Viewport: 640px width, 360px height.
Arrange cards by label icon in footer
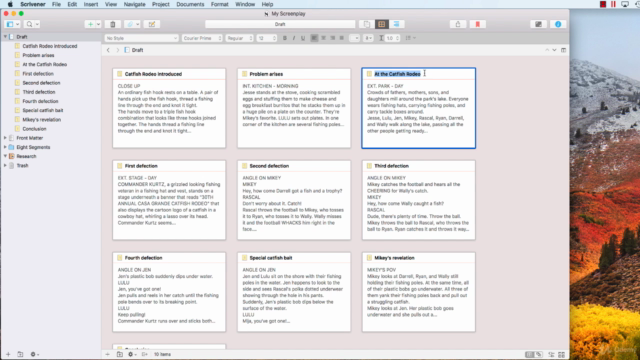[x=551, y=355]
